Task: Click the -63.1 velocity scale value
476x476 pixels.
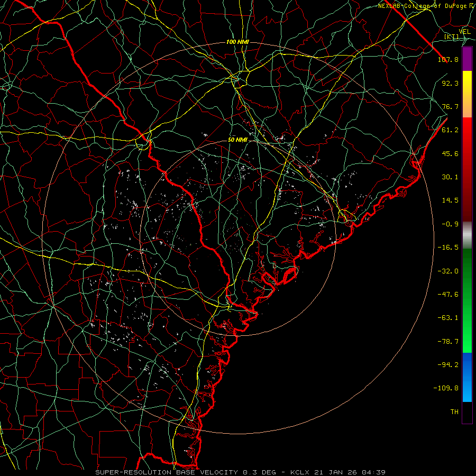Action: tap(448, 318)
